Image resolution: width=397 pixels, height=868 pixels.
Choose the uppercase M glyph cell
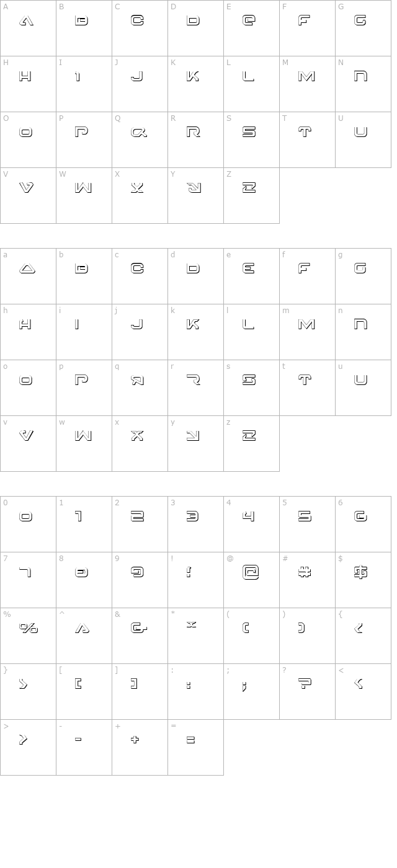(x=307, y=84)
